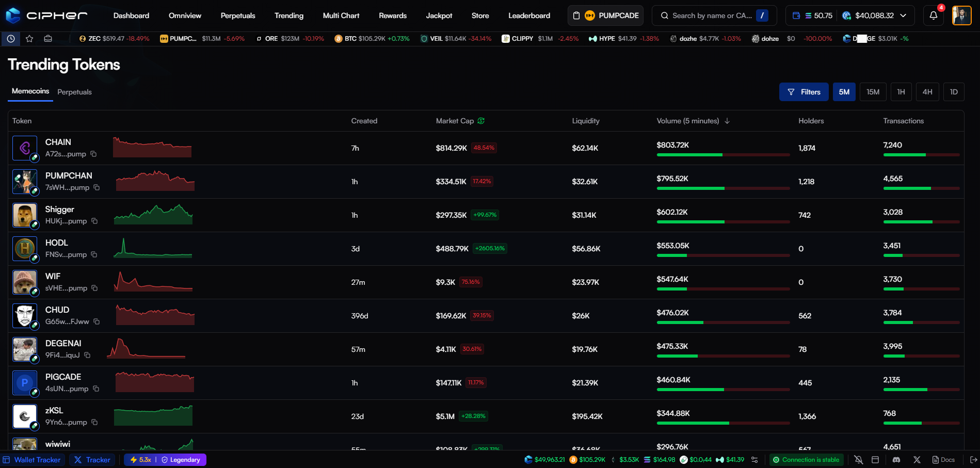Image resolution: width=980 pixels, height=468 pixels.
Task: Select the 15M timeframe option
Action: (873, 92)
